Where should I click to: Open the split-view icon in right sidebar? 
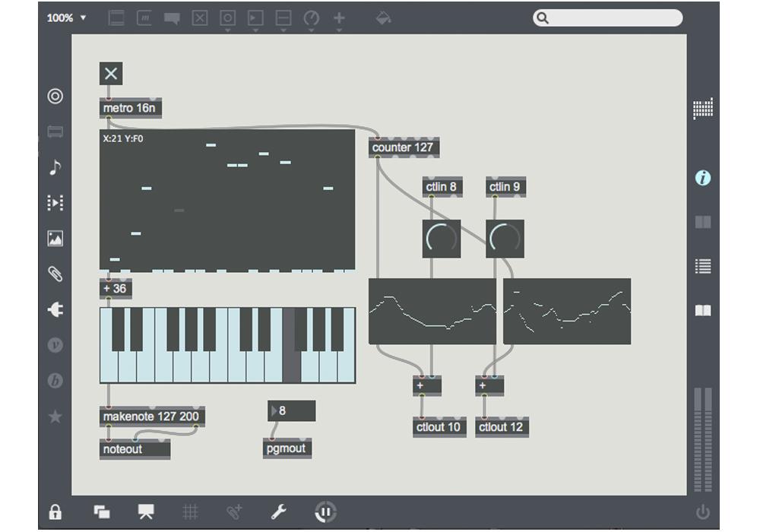[703, 222]
